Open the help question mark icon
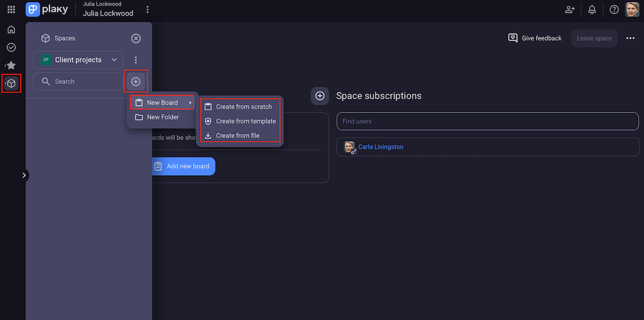The height and width of the screenshot is (320, 644). click(x=614, y=10)
